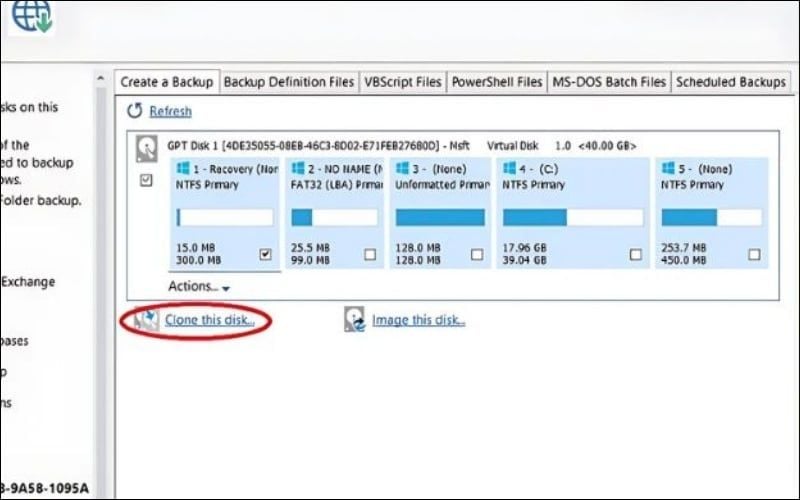Click the Clone this disk link

pyautogui.click(x=210, y=320)
